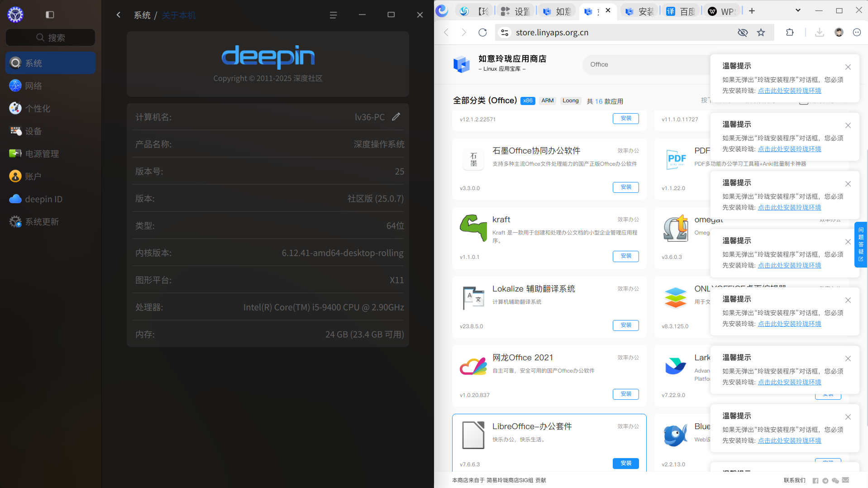
Task: Install the kraft app
Action: pyautogui.click(x=626, y=256)
